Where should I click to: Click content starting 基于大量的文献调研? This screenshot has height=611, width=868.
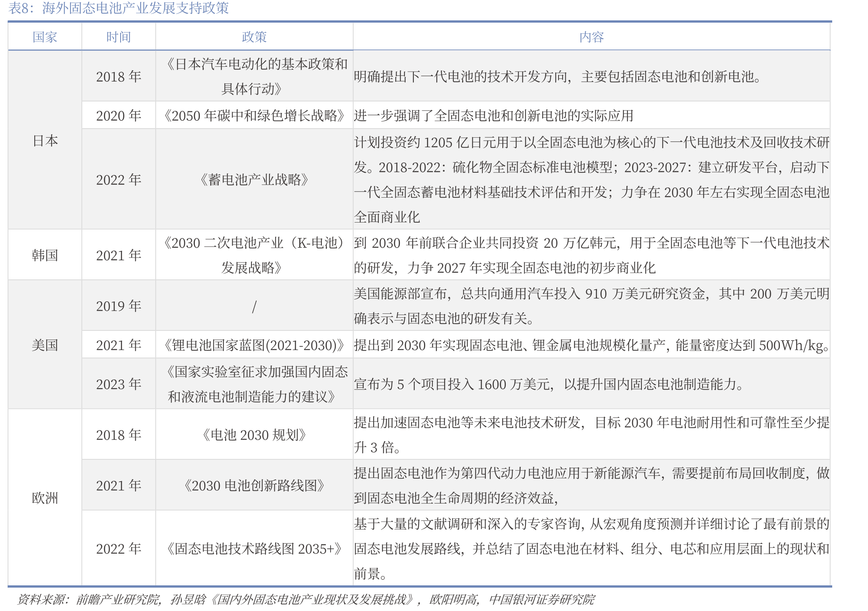point(592,548)
